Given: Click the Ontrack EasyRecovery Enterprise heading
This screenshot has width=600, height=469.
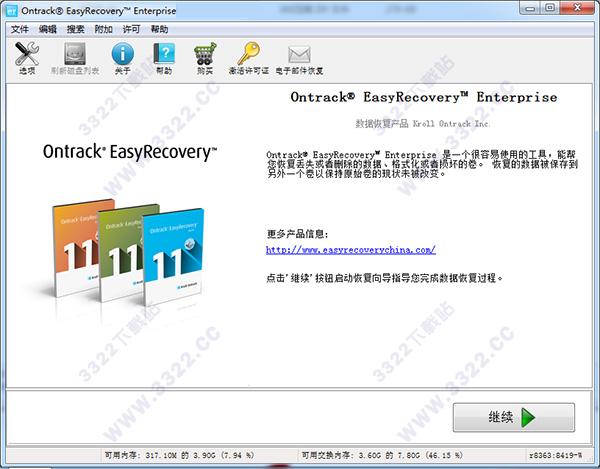Looking at the screenshot, I should pos(424,97).
